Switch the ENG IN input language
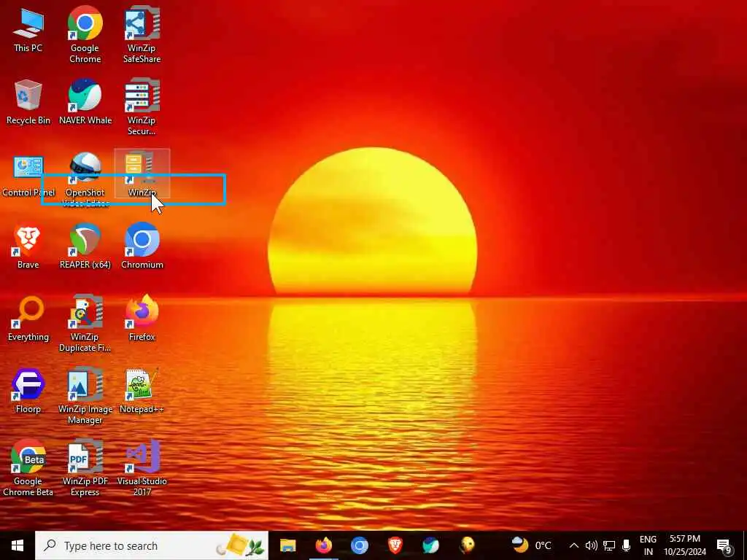Viewport: 747px width, 560px height. (648, 545)
